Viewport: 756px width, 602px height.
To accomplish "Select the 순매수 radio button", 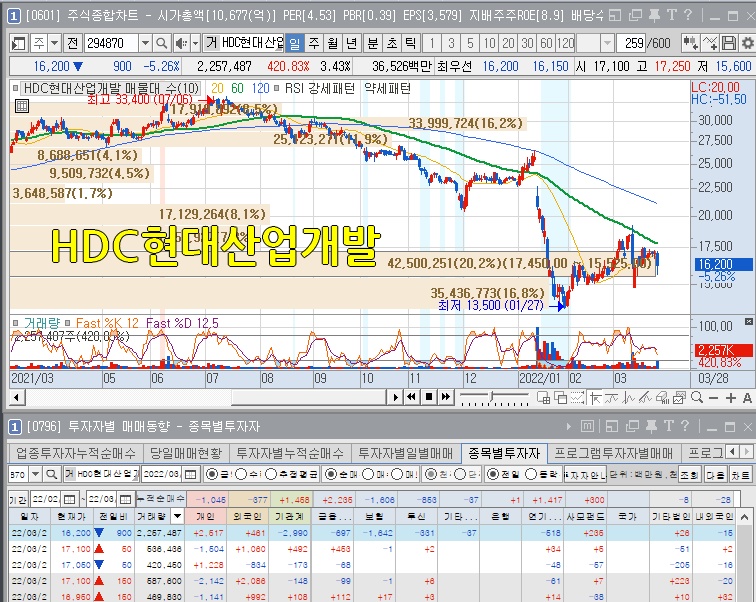I will pyautogui.click(x=330, y=474).
